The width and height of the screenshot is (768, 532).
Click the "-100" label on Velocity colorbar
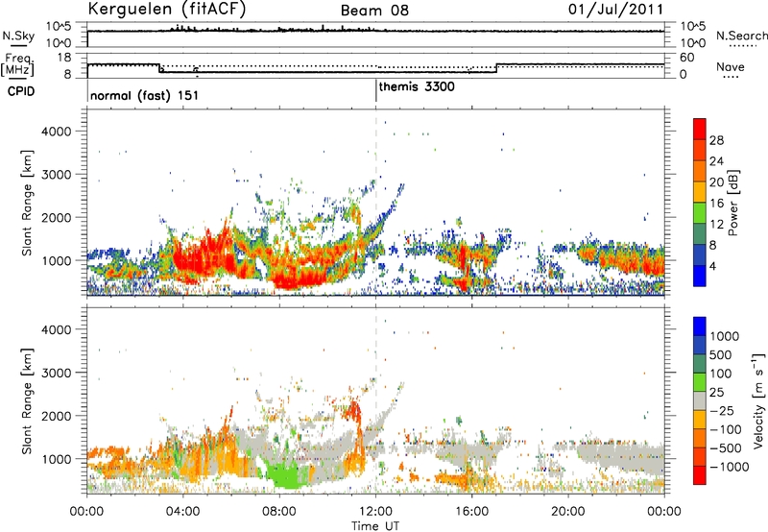coord(725,429)
